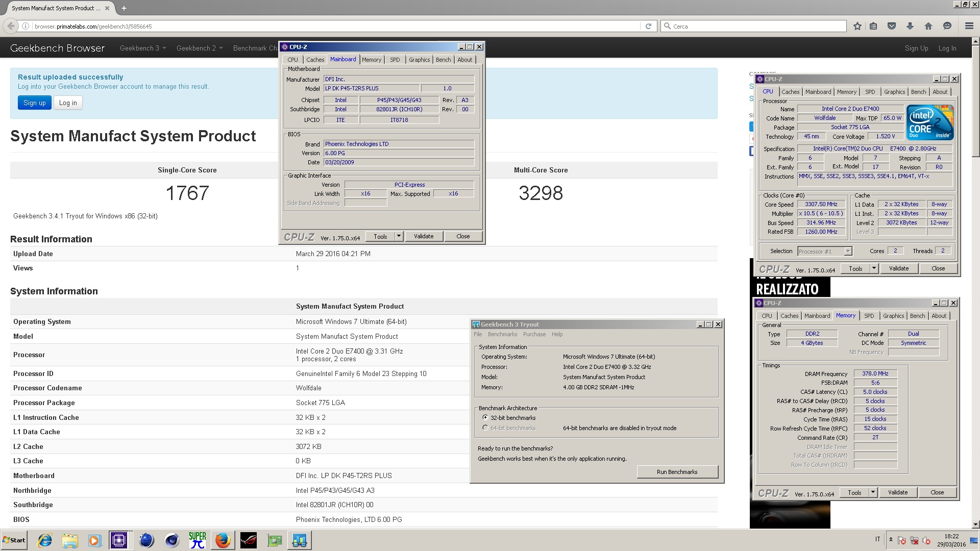Open the Geekbench Benchmarks menu
This screenshot has width=980, height=551.
(502, 334)
